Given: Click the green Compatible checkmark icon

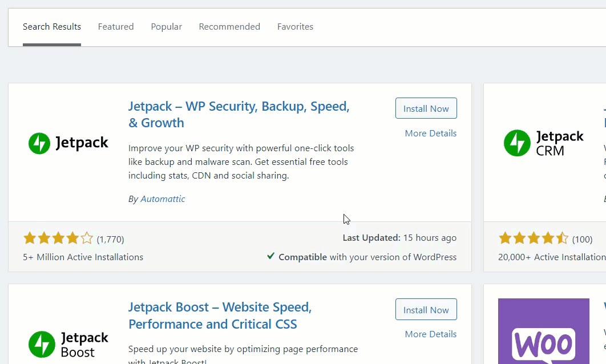Looking at the screenshot, I should [271, 256].
